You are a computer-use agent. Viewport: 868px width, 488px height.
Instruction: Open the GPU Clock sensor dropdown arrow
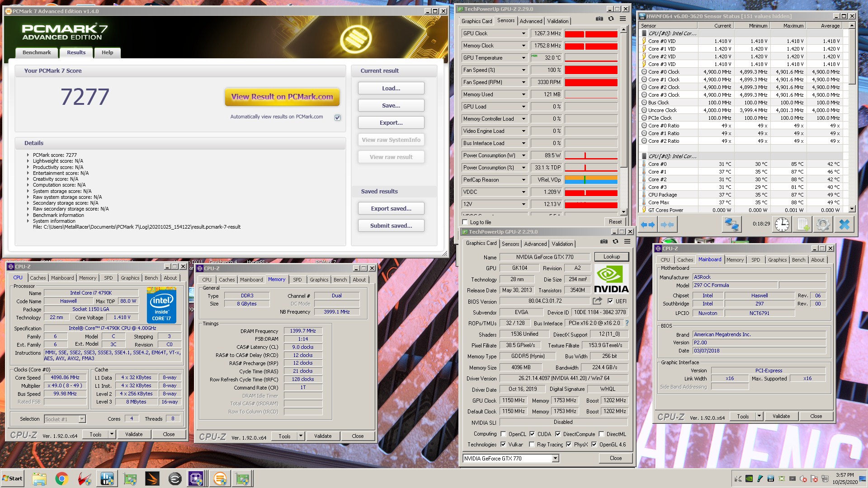(524, 33)
